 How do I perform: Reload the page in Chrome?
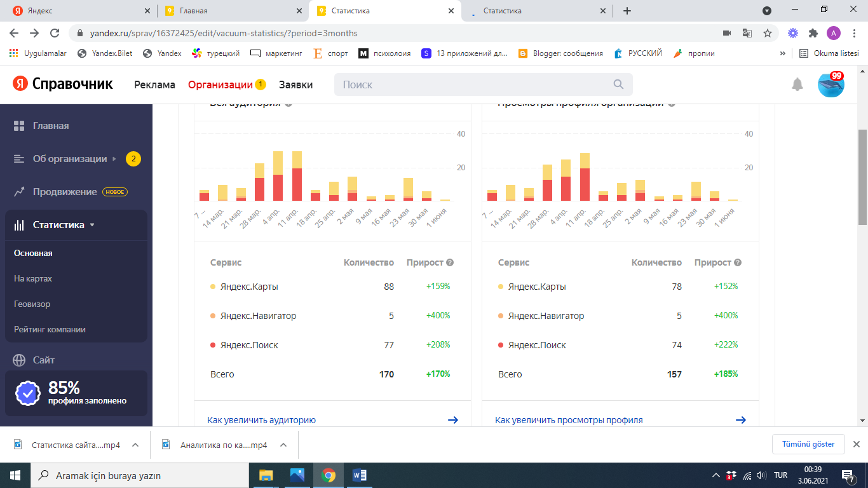click(x=55, y=33)
